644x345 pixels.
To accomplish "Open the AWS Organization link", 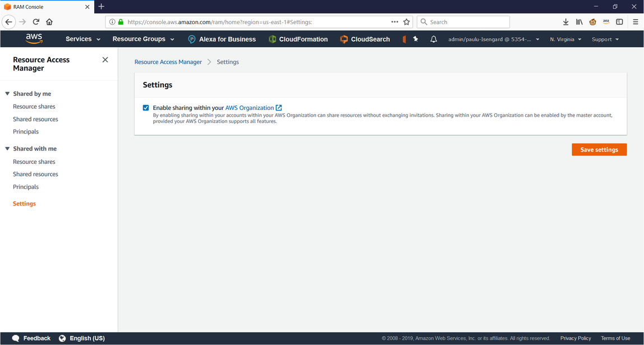I will tap(254, 108).
